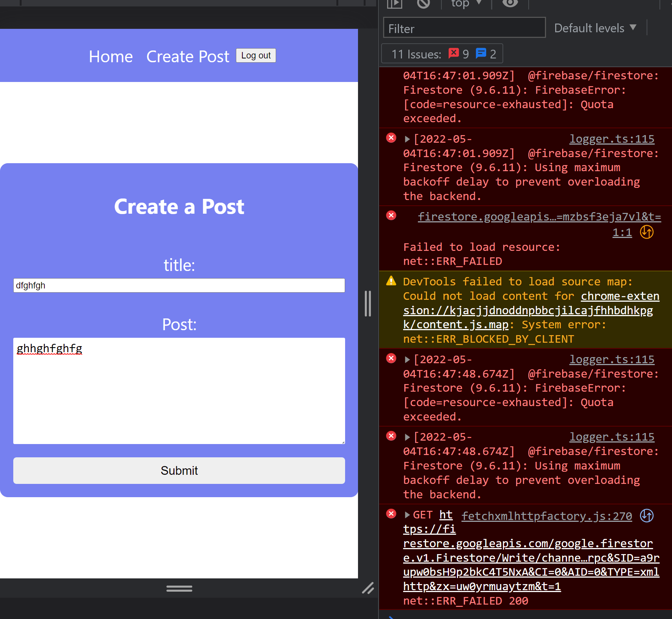Click the 2 messages issue icon
Viewport: 672px width, 619px height.
click(x=481, y=53)
